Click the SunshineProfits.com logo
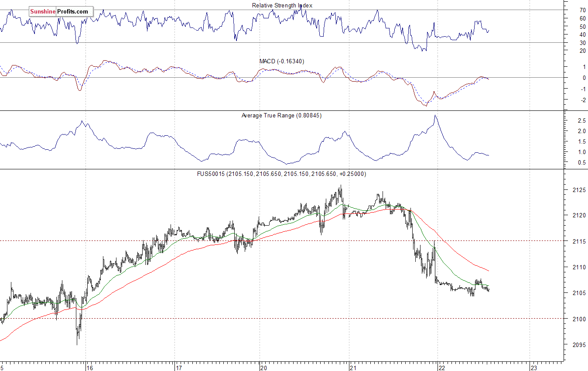Screen dimensions: 588x371 (x=61, y=12)
